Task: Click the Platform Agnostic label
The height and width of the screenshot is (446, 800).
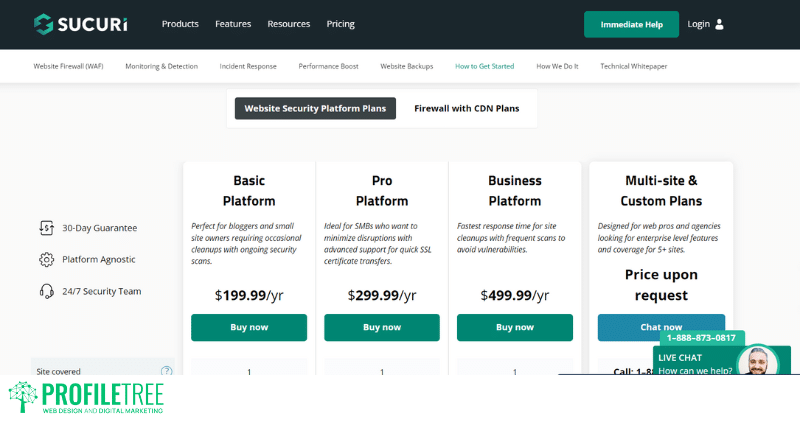Action: point(99,259)
